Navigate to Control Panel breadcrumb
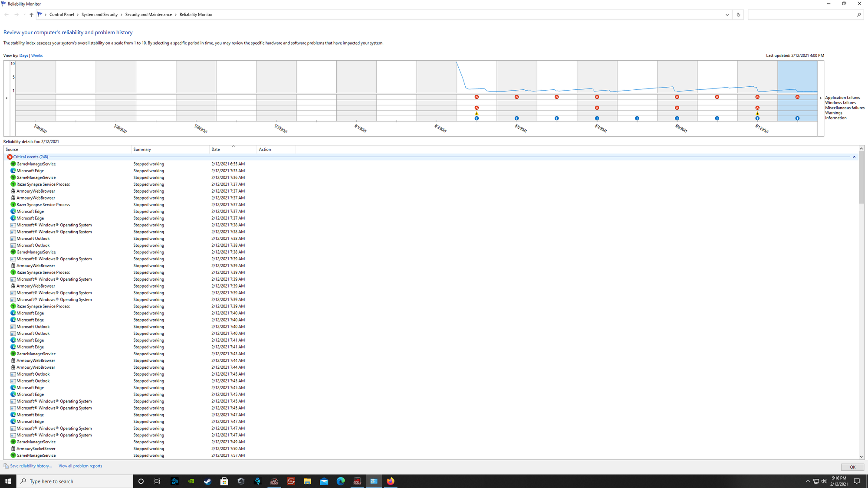The width and height of the screenshot is (868, 488). click(x=62, y=15)
